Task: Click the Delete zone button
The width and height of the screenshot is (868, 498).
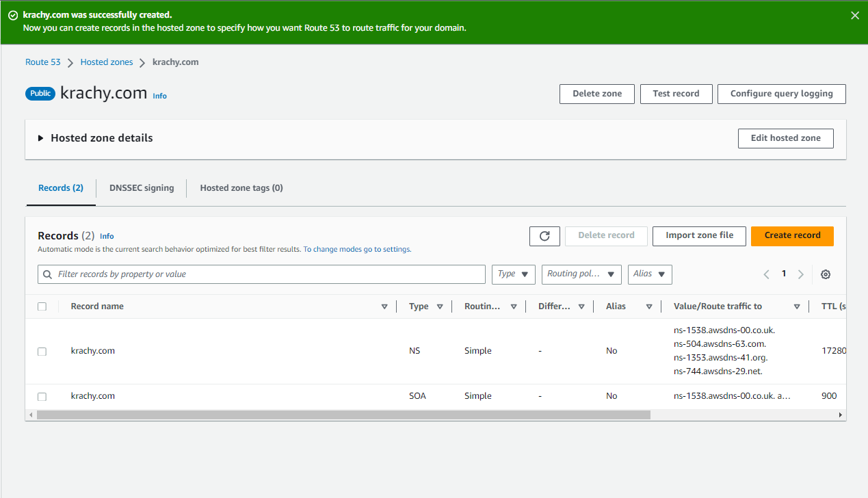Action: click(x=597, y=94)
